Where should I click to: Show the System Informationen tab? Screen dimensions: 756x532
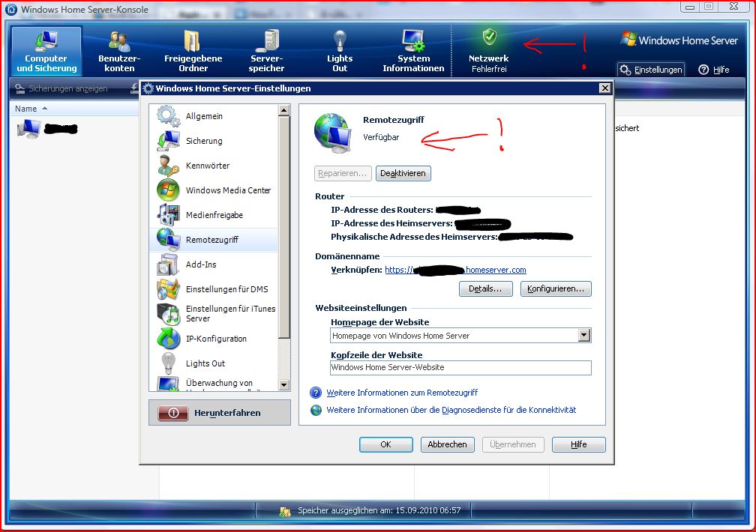point(413,51)
